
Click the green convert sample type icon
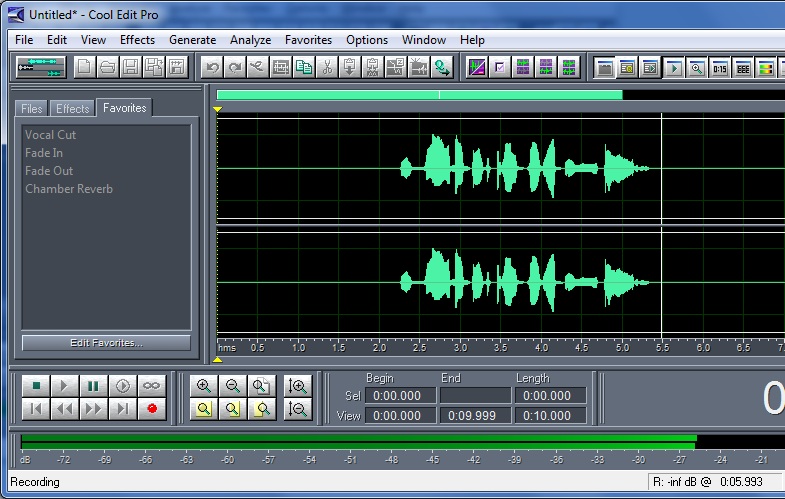tap(442, 67)
